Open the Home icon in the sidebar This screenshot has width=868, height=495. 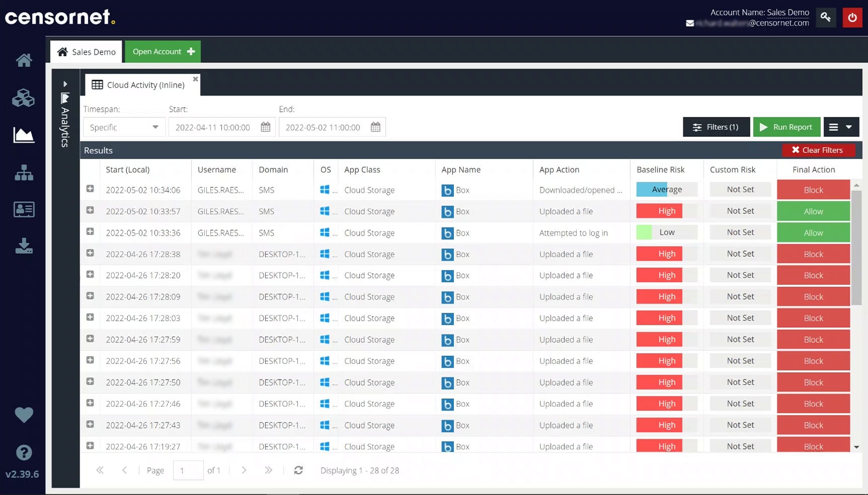click(24, 60)
